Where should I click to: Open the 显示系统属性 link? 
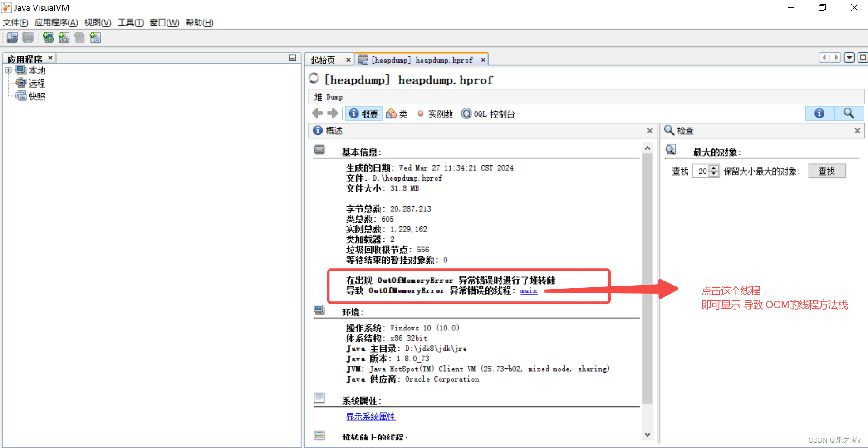pos(371,416)
